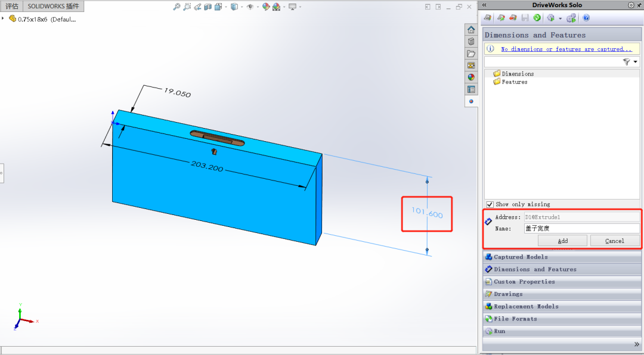Open the Custom Properties task pane tab
Viewport: 644px width, 355px height.
point(471,89)
